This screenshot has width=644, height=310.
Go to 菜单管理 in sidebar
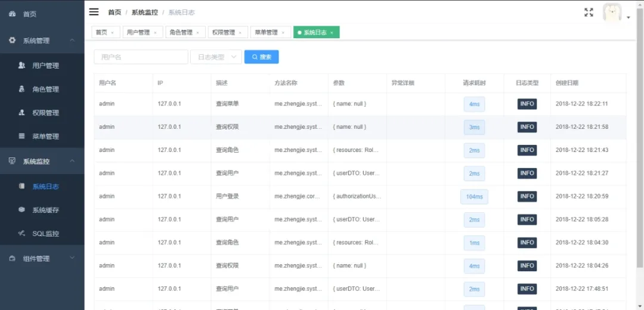pyautogui.click(x=45, y=137)
